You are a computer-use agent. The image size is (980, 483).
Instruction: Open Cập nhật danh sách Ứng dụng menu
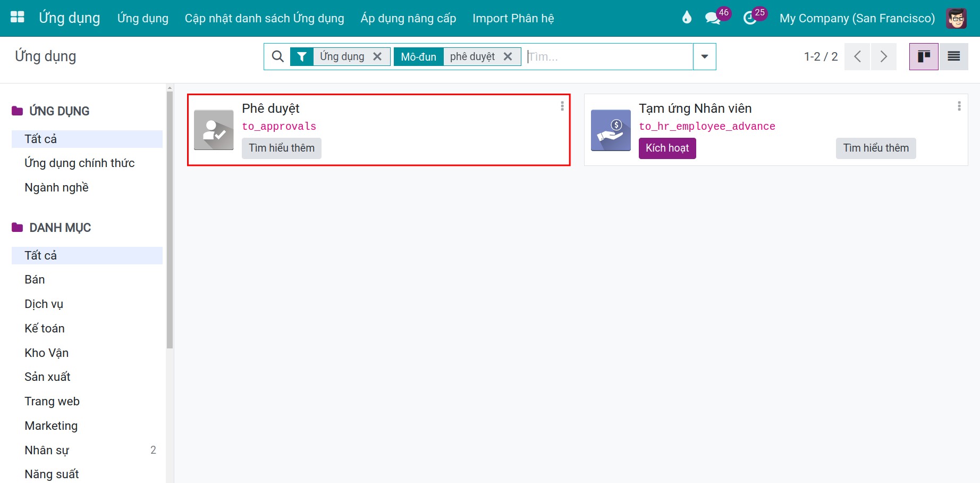pos(265,18)
